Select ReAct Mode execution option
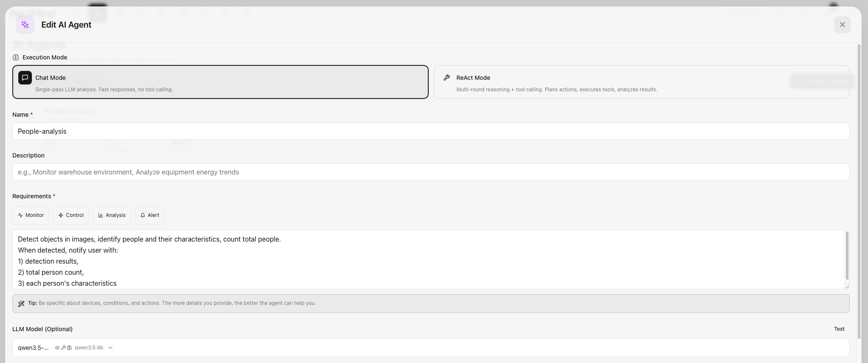Viewport: 868px width, 363px height. 641,82
